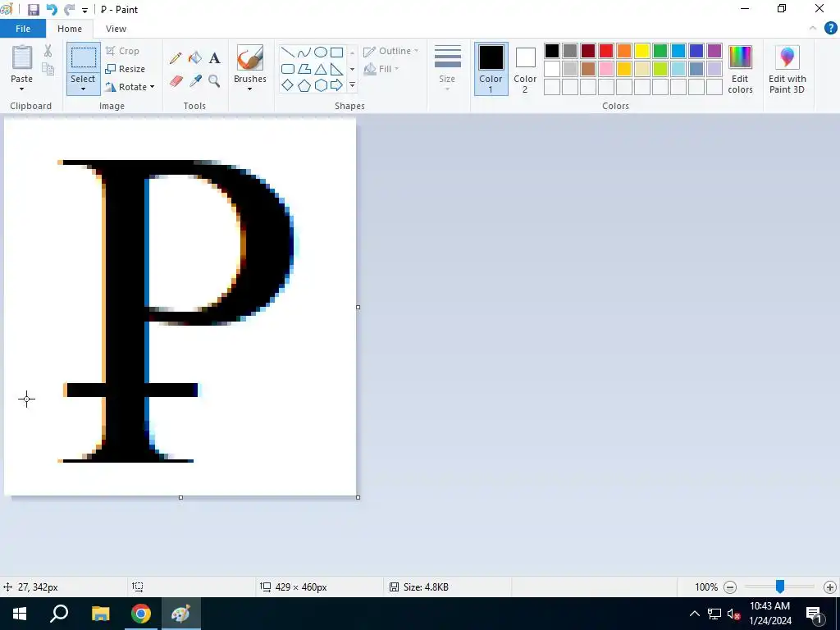840x630 pixels.
Task: Expand the Shapes gallery more arrow
Action: tap(352, 85)
